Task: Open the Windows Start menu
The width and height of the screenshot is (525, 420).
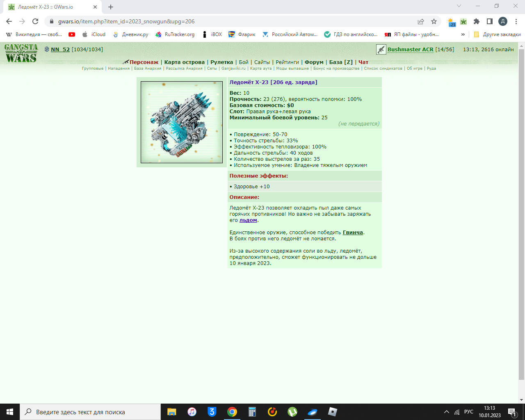Action: [10, 412]
